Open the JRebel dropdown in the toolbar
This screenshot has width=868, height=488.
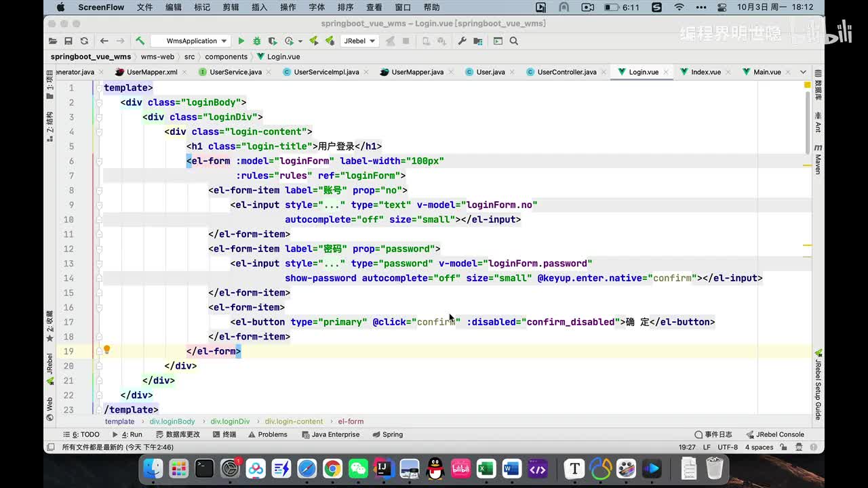point(359,41)
